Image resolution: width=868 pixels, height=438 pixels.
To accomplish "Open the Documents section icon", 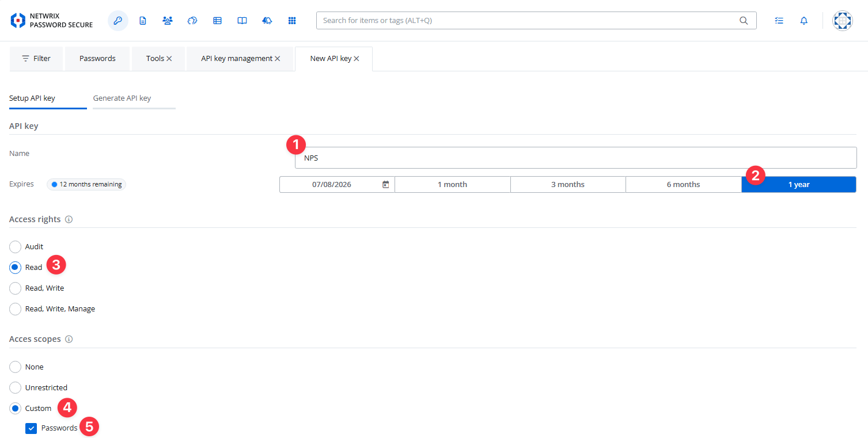I will pos(142,20).
